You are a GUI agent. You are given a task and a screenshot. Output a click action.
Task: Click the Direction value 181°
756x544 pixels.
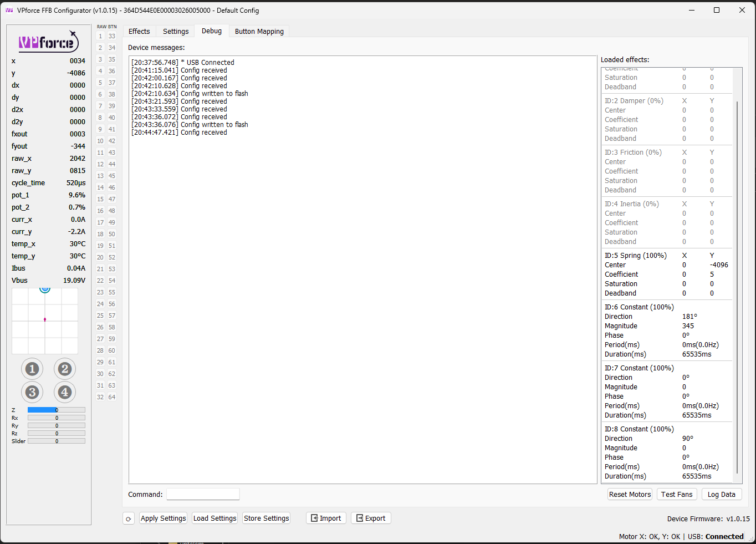(689, 317)
